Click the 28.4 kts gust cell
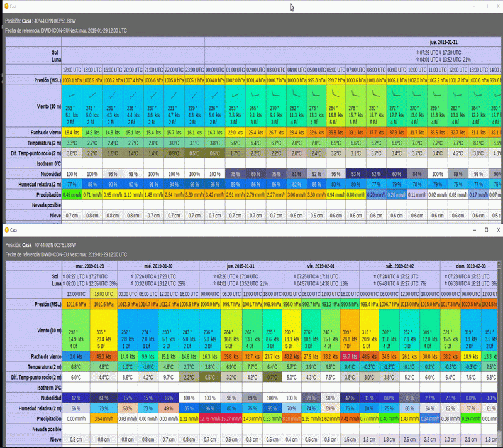This screenshot has height=448, width=503. click(x=296, y=132)
